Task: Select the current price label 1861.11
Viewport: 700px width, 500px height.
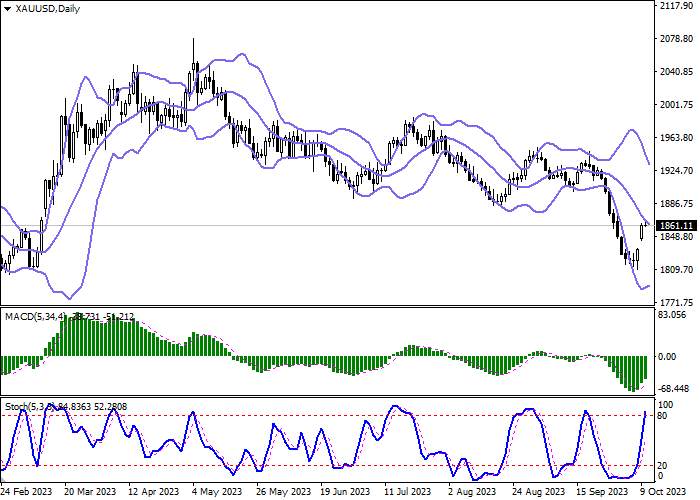Action: coord(677,226)
